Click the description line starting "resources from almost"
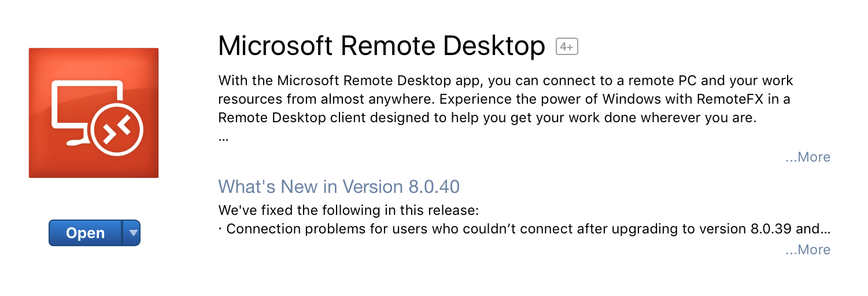 (x=504, y=99)
